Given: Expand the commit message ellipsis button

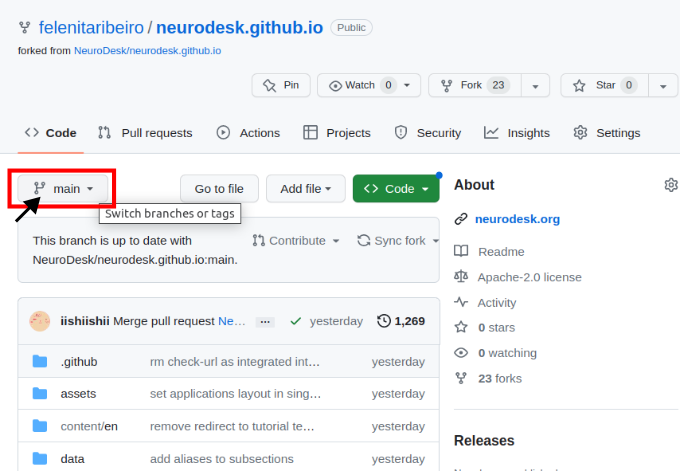Looking at the screenshot, I should pyautogui.click(x=265, y=322).
